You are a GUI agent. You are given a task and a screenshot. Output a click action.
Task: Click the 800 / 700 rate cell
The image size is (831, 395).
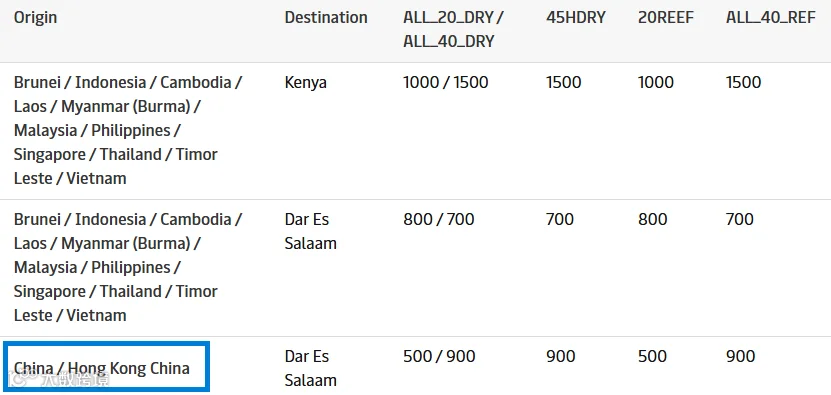coord(438,220)
